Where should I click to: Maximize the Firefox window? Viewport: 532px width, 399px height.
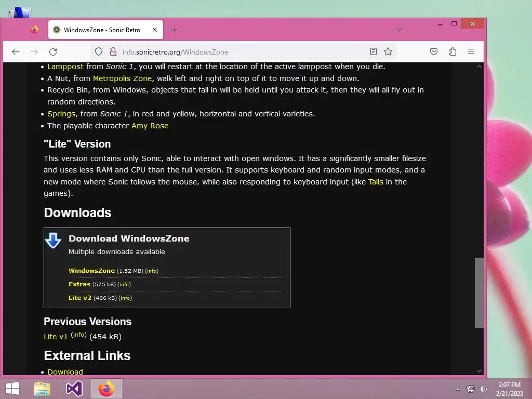454,23
